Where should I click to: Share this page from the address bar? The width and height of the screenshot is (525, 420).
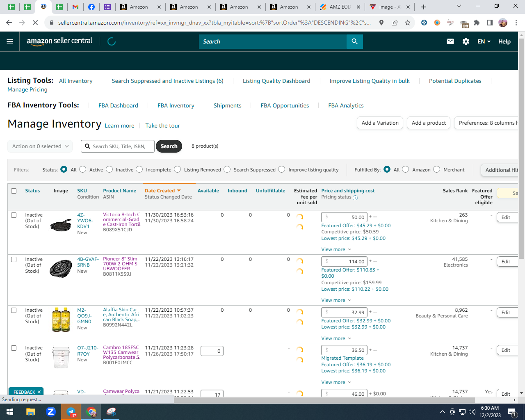(x=395, y=23)
